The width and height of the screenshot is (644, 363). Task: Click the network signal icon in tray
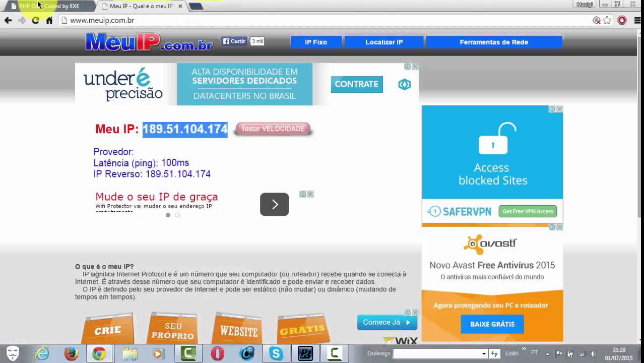(581, 353)
